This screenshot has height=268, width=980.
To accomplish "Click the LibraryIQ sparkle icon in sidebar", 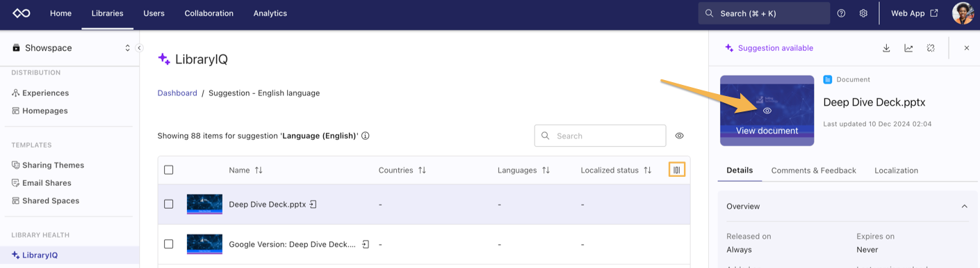I will [15, 255].
